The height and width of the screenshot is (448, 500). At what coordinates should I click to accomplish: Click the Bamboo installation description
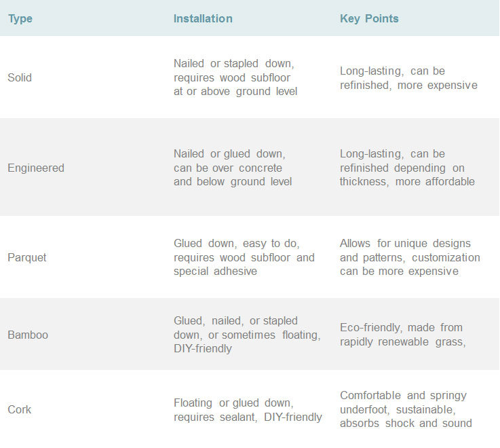[246, 335]
